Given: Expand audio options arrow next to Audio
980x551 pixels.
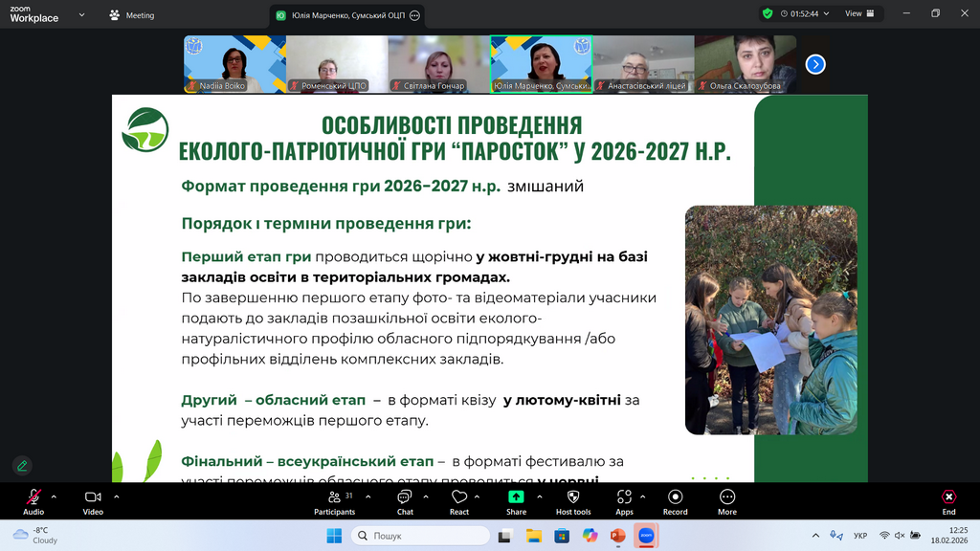Looking at the screenshot, I should (54, 496).
